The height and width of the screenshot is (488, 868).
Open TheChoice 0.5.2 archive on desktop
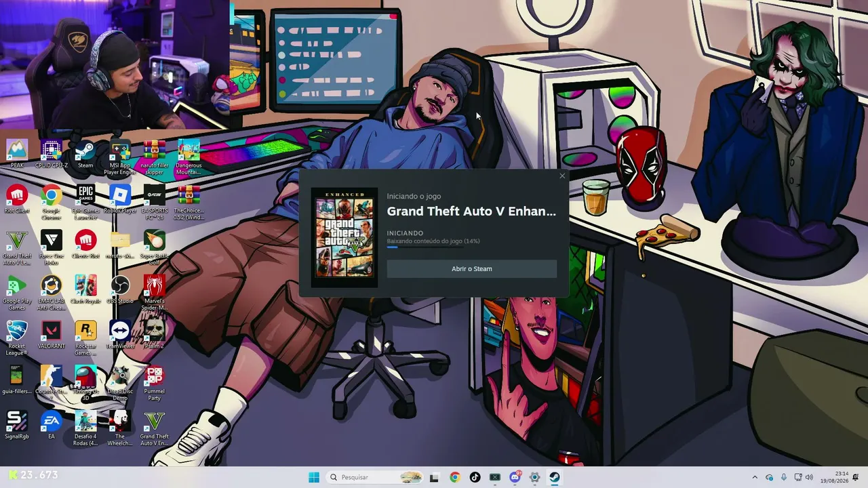189,202
